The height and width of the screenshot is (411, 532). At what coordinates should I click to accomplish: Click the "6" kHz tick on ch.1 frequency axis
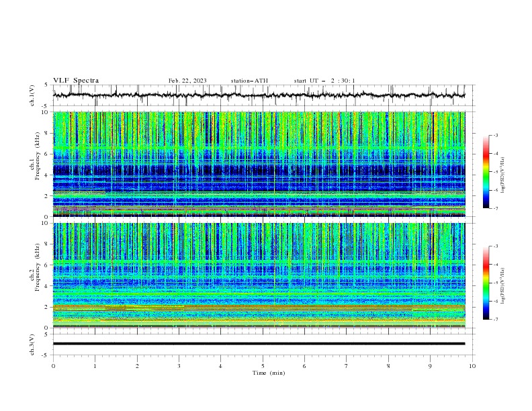[48, 154]
